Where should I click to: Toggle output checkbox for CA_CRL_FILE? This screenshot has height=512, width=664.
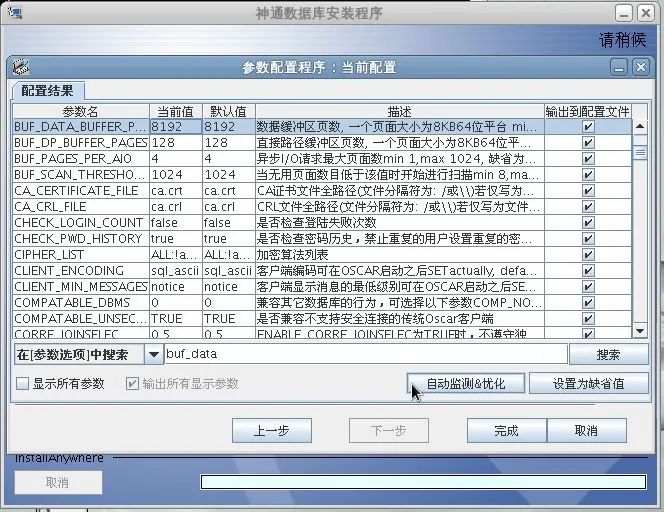[588, 207]
